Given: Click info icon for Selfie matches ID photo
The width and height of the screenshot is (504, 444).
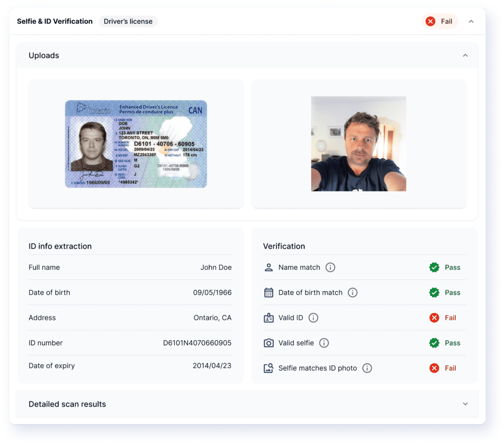Looking at the screenshot, I should click(367, 368).
